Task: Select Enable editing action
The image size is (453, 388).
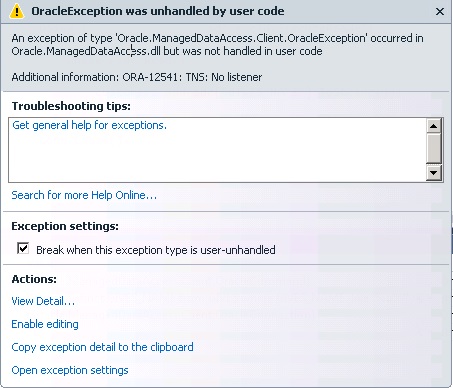Action: [45, 324]
